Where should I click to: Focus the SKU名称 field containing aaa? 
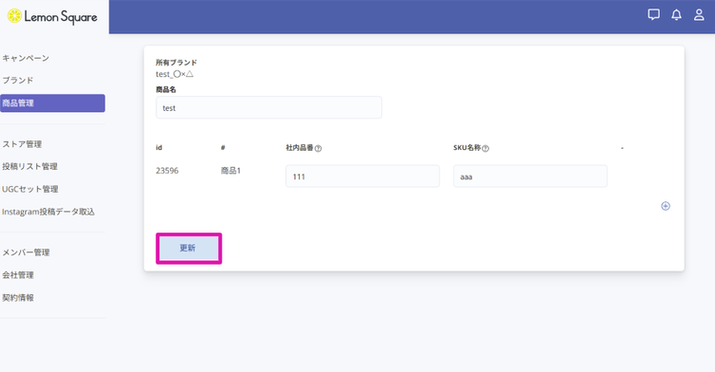[530, 176]
